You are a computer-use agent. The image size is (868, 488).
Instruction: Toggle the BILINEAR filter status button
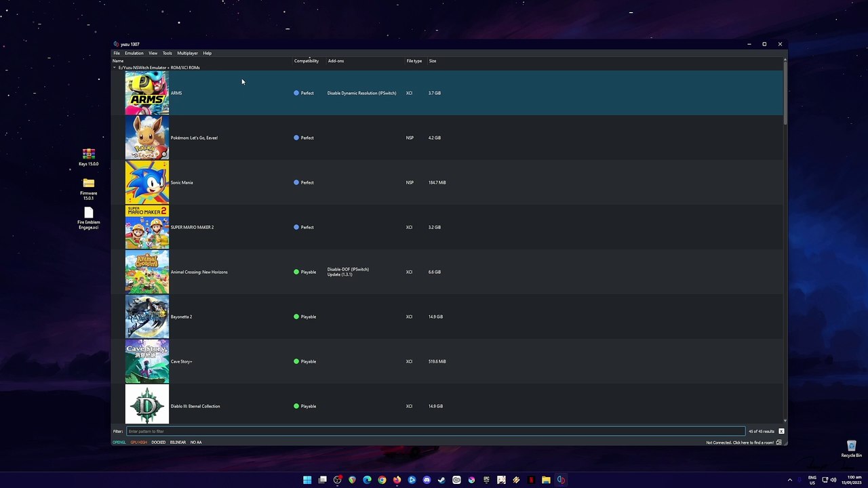178,443
